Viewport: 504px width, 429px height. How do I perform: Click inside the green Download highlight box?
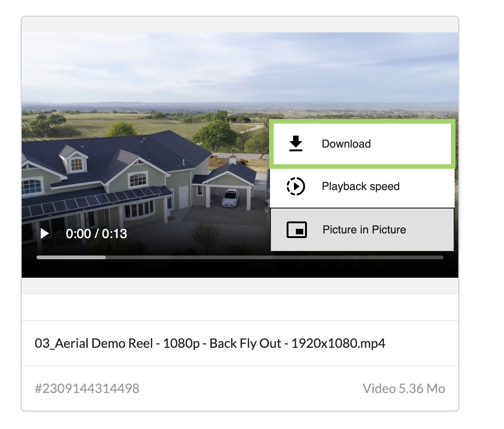coord(362,143)
